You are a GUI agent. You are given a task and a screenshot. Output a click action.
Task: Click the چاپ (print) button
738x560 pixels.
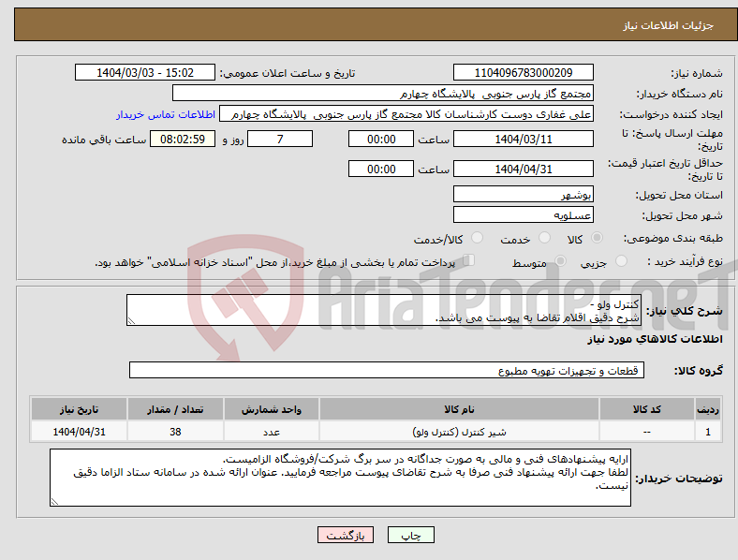410,535
